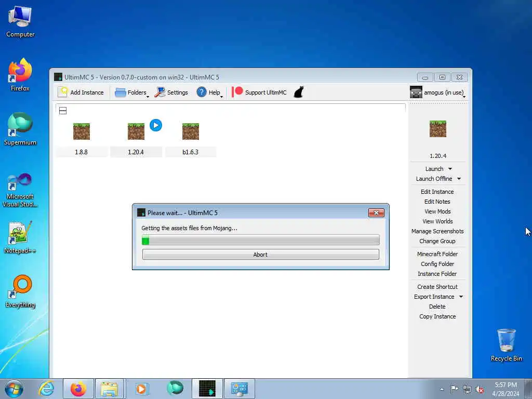Viewport: 532px width, 399px height.
Task: Click Launch Offline in sidebar
Action: [x=434, y=179]
